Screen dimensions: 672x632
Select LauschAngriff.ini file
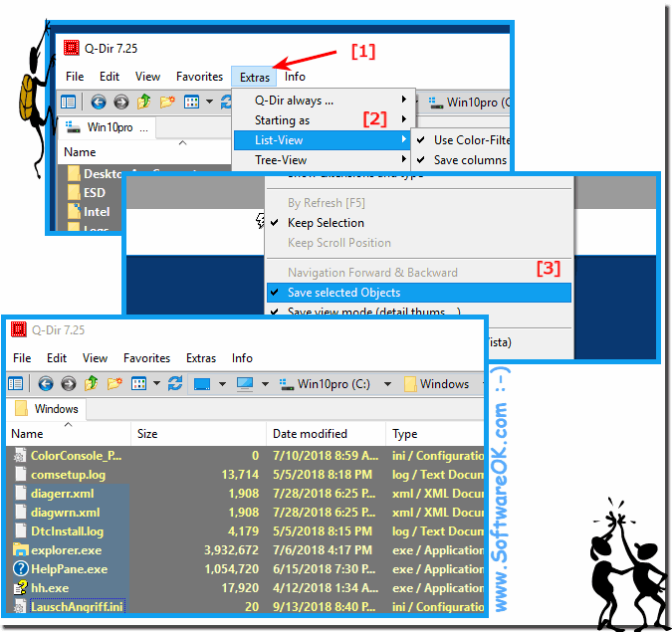coord(77,606)
